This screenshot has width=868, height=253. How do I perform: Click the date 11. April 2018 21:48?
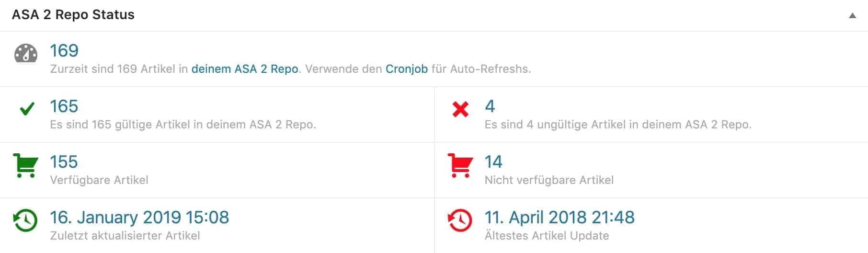(560, 218)
